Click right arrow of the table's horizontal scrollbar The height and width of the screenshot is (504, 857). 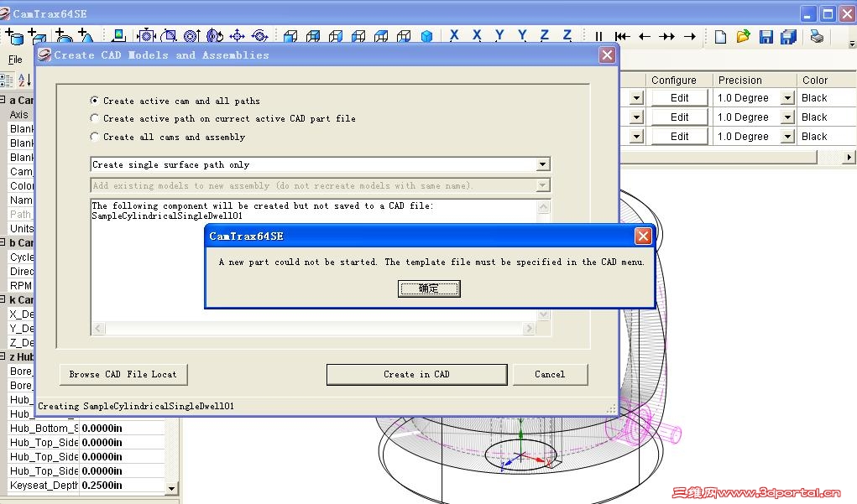[849, 158]
